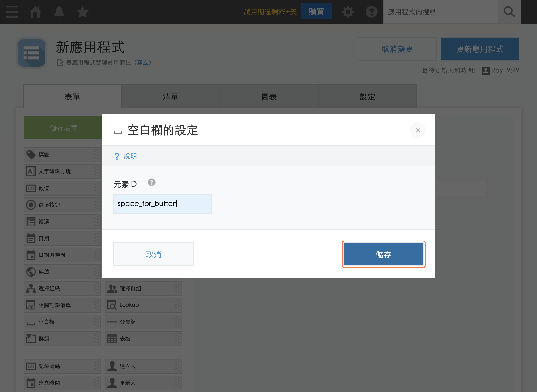The image size is (537, 392).
Task: Click 取消變更 discard changes button
Action: (397, 49)
